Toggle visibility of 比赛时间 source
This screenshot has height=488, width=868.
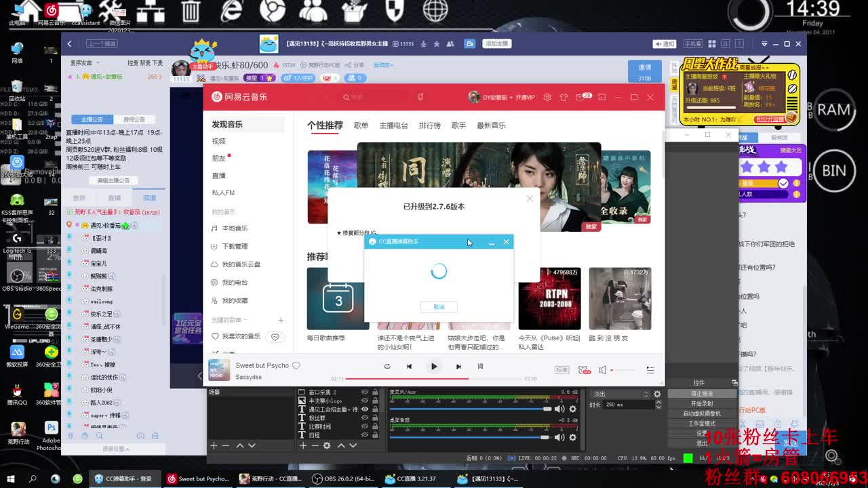coord(365,427)
